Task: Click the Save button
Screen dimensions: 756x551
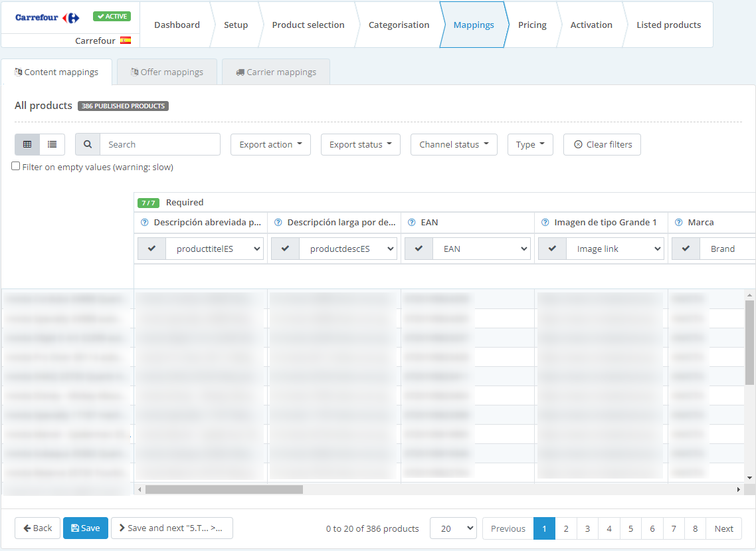Action: coord(85,528)
